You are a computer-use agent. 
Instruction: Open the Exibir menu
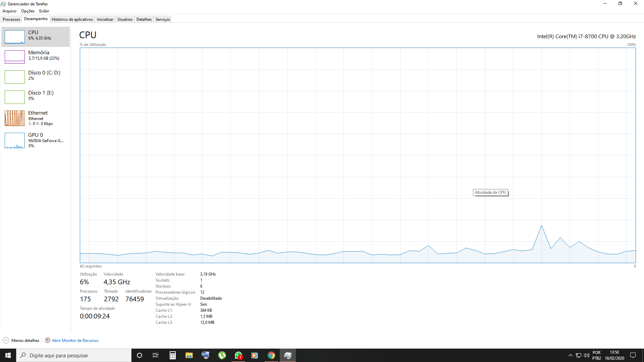(44, 11)
